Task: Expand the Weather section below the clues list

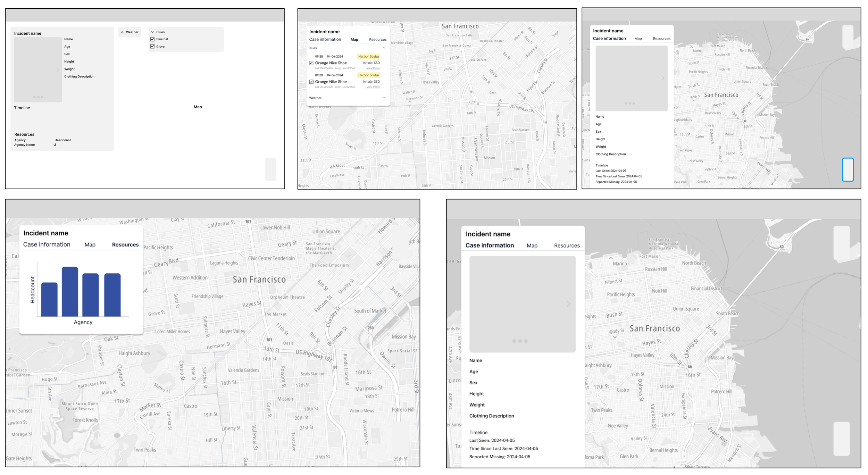Action: pyautogui.click(x=384, y=98)
